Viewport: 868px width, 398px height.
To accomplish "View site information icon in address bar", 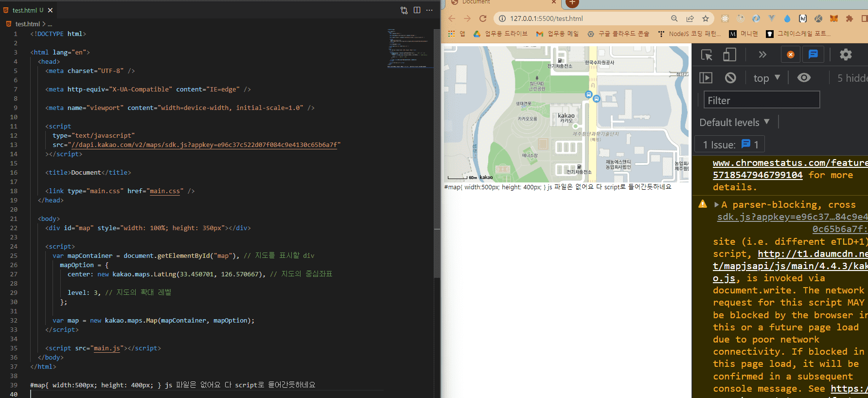I will (502, 18).
